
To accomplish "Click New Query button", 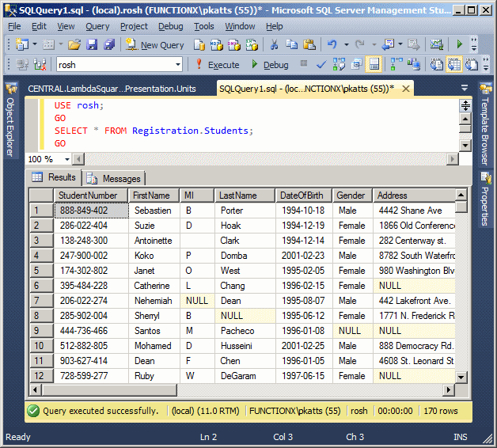I will (155, 45).
